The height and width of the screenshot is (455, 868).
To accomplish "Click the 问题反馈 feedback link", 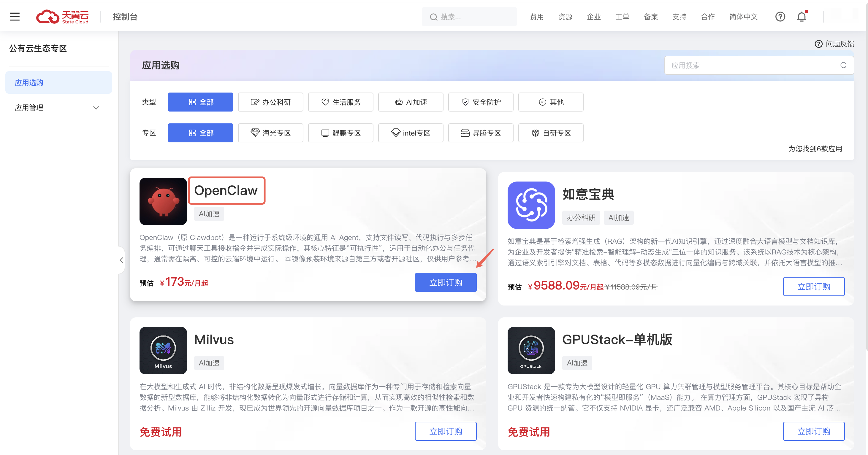I will click(x=834, y=44).
